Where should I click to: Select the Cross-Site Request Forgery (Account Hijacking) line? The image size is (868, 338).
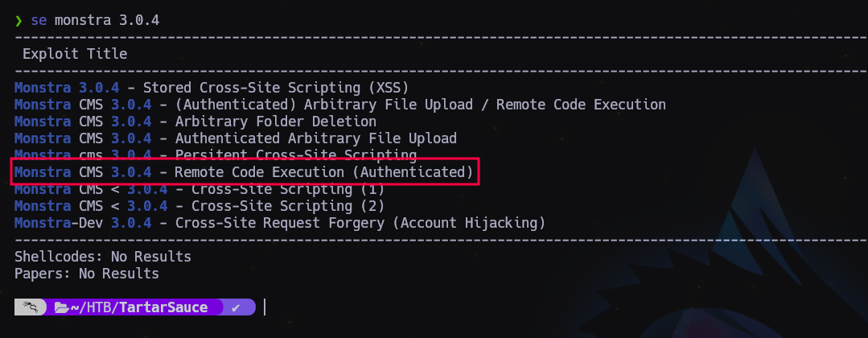click(x=280, y=222)
